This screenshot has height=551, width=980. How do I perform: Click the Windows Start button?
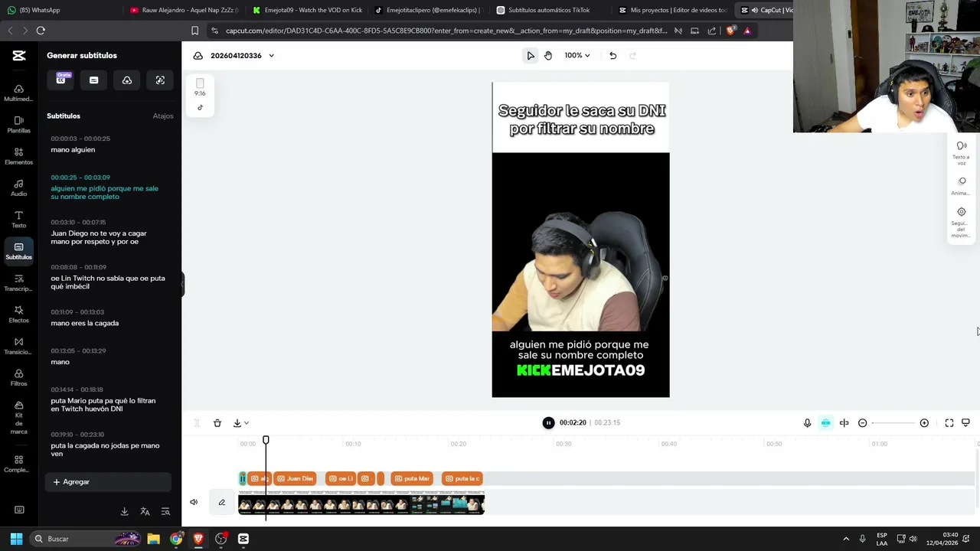[x=16, y=539]
